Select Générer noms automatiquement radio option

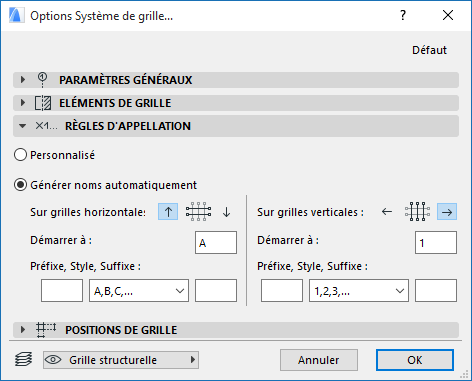(20, 185)
